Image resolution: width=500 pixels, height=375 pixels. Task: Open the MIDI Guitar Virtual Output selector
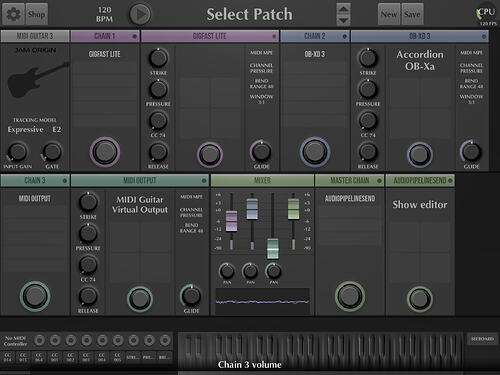coord(140,204)
